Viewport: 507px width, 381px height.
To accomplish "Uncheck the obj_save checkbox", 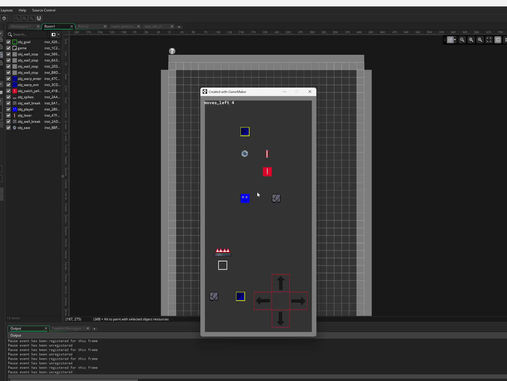I will (x=9, y=128).
